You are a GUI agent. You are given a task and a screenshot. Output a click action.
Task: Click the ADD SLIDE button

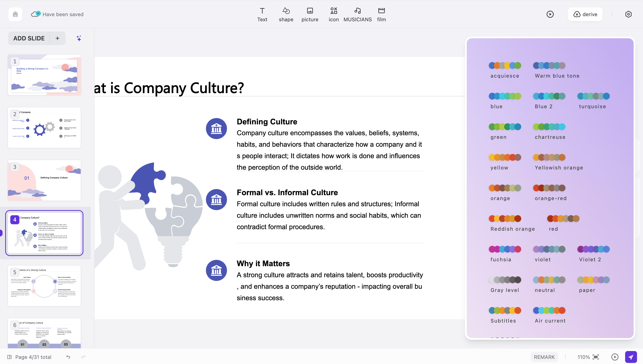29,38
